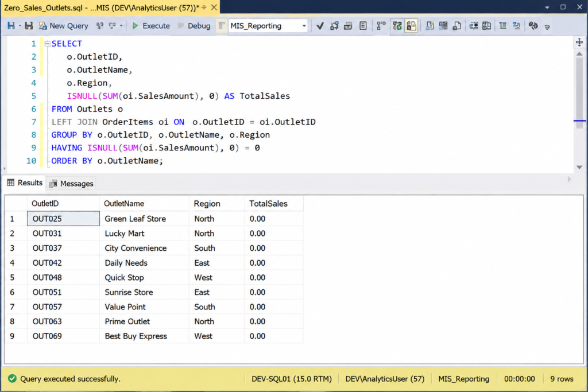
Task: Open the toolbar overflow options arrow
Action: [x=547, y=27]
